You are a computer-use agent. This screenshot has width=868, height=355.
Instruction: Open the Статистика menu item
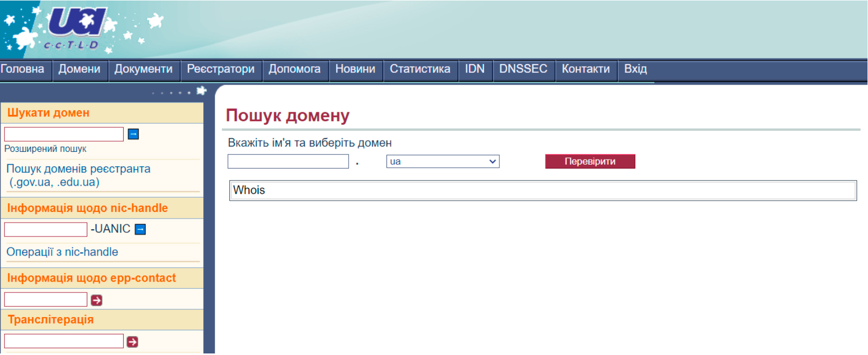(x=420, y=69)
